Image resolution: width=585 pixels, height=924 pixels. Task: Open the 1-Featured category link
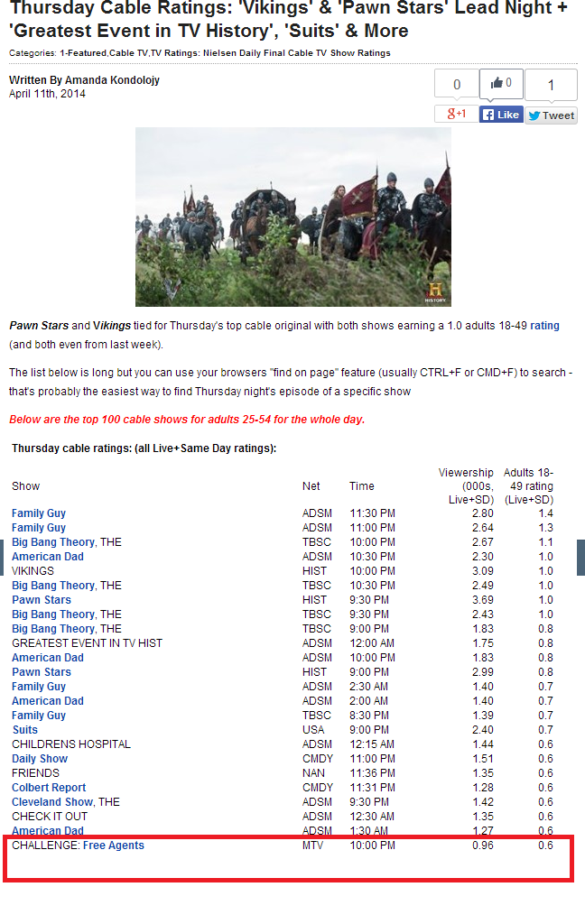(x=82, y=53)
